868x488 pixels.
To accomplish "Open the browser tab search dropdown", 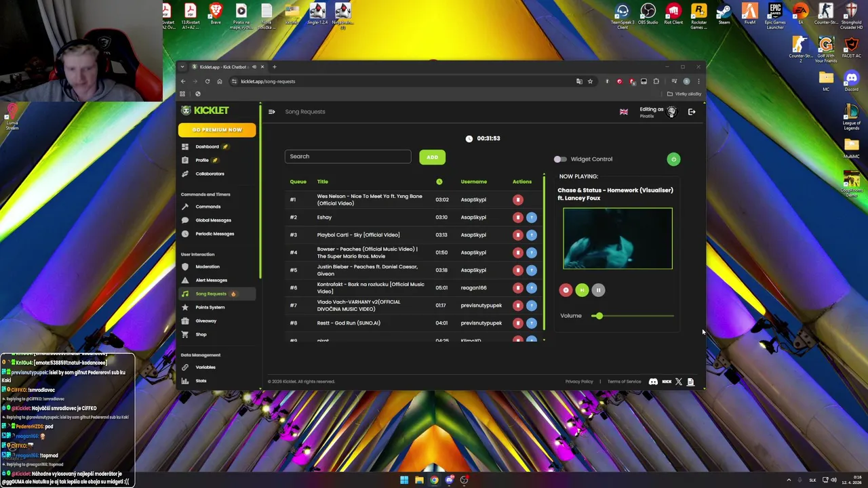I will (x=182, y=67).
